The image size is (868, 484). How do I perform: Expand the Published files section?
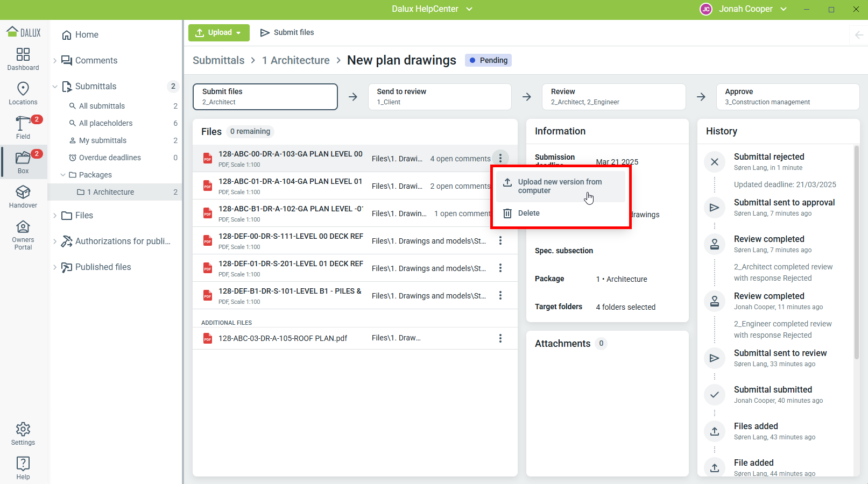pos(55,267)
